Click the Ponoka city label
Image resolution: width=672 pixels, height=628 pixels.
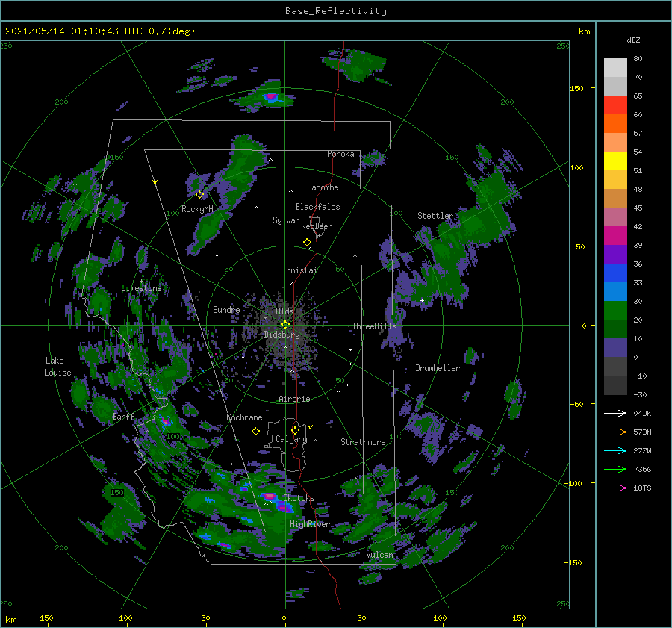pyautogui.click(x=340, y=154)
